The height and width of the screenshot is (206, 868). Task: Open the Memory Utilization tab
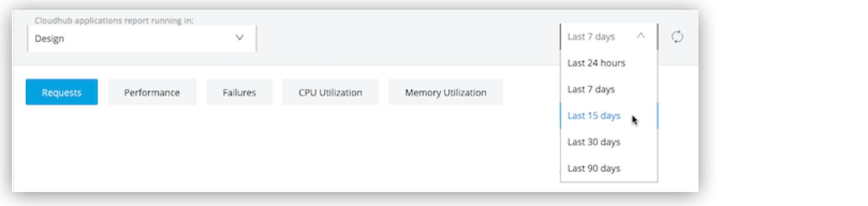pyautogui.click(x=446, y=92)
